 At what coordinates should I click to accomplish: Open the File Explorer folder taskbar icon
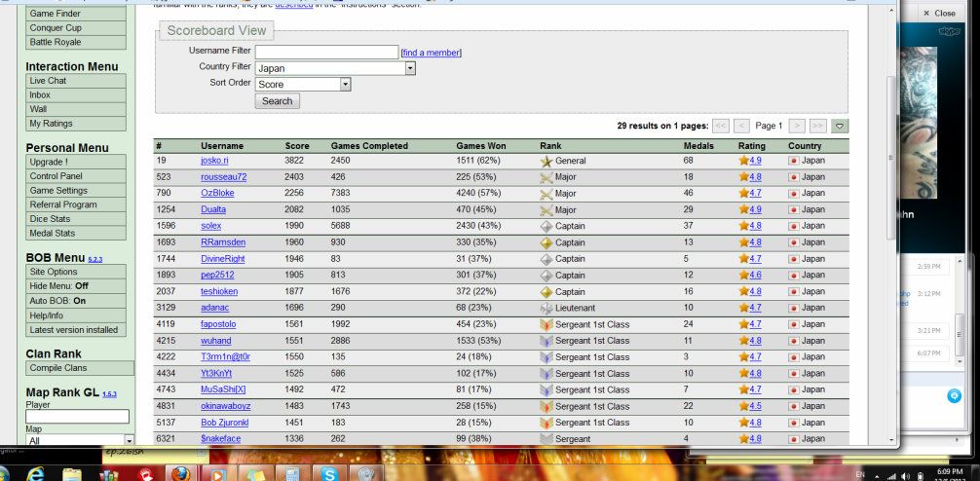pos(71,474)
